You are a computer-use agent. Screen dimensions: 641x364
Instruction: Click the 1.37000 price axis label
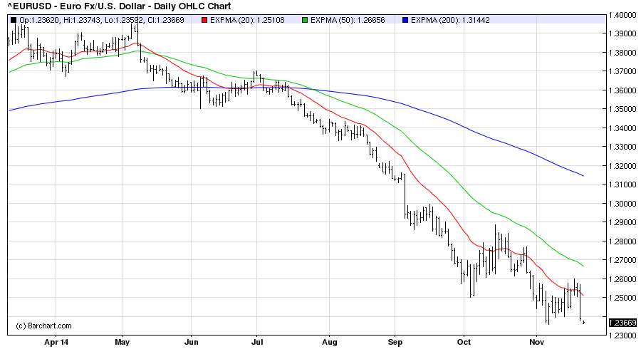click(622, 71)
